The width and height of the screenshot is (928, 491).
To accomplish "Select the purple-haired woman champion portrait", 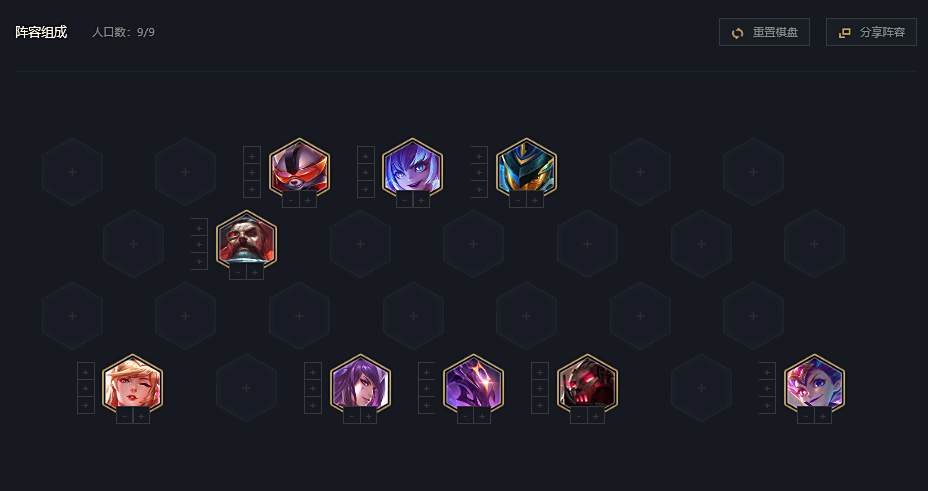I will click(x=360, y=384).
